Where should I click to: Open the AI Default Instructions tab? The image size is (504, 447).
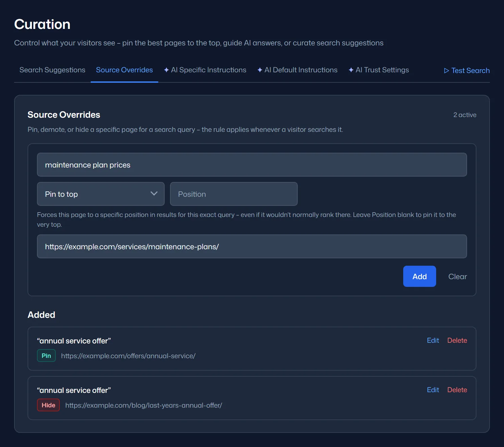pyautogui.click(x=297, y=70)
